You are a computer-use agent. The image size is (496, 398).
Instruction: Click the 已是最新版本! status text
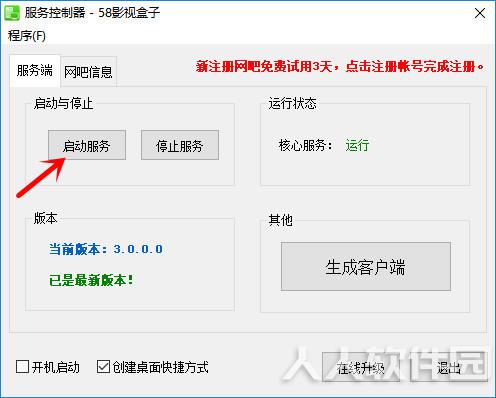click(x=91, y=280)
